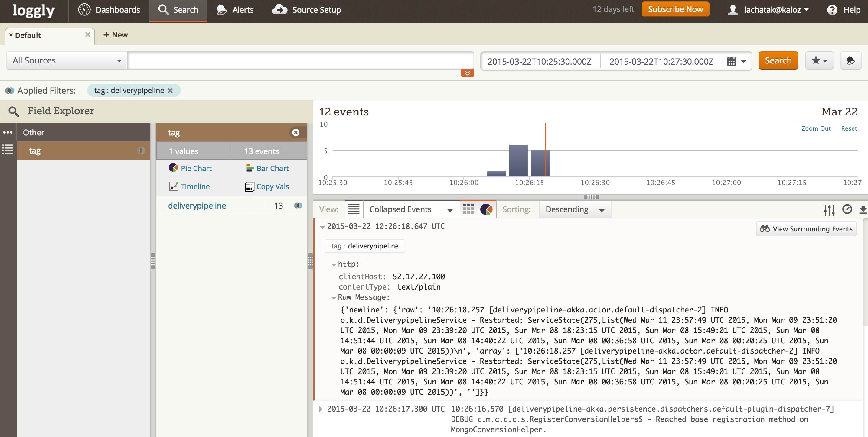Open the All Sources dropdown
Screen dimensions: 868x437
67,61
